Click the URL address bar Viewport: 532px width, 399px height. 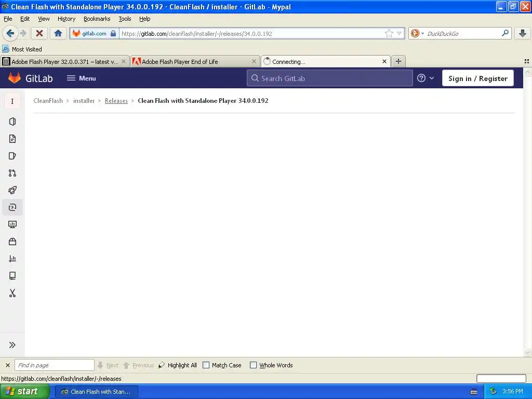(x=252, y=33)
